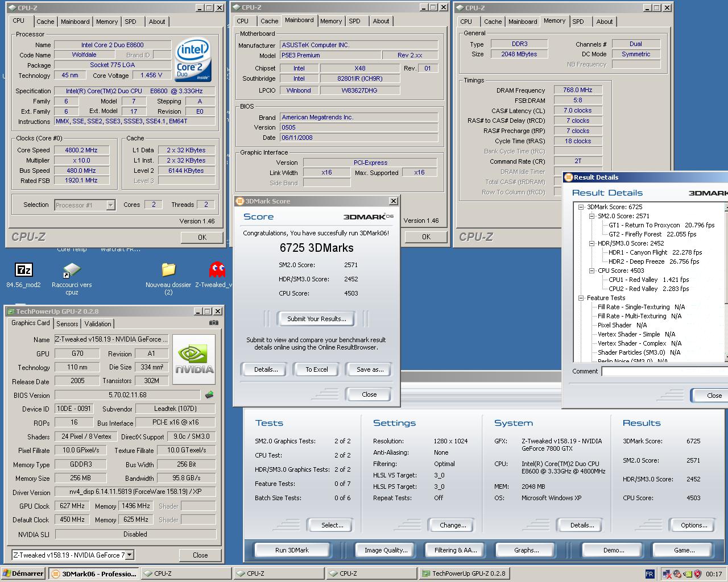Collapse the HDR/SM3.0 Score: 2452 tree node
728x582 pixels.
click(x=592, y=243)
